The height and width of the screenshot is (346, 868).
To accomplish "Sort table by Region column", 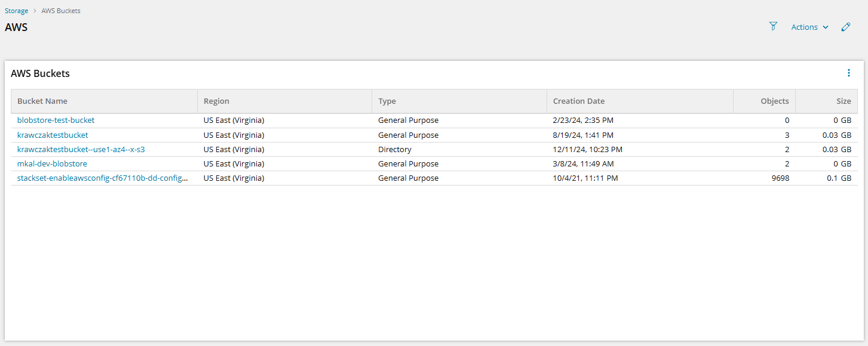I will coord(216,101).
